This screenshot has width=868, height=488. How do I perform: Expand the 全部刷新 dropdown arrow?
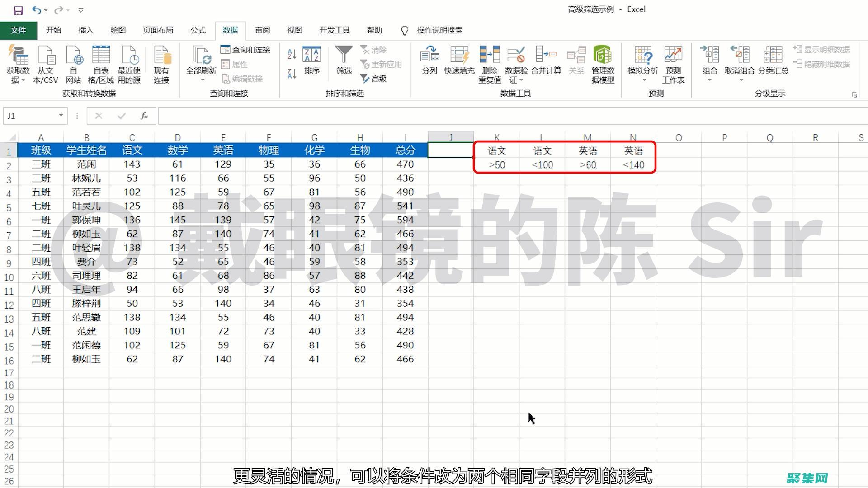pyautogui.click(x=203, y=80)
